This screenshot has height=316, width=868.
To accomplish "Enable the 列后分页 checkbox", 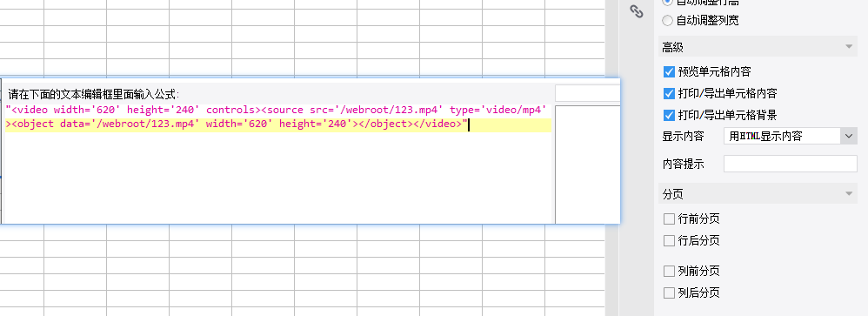I will point(669,292).
